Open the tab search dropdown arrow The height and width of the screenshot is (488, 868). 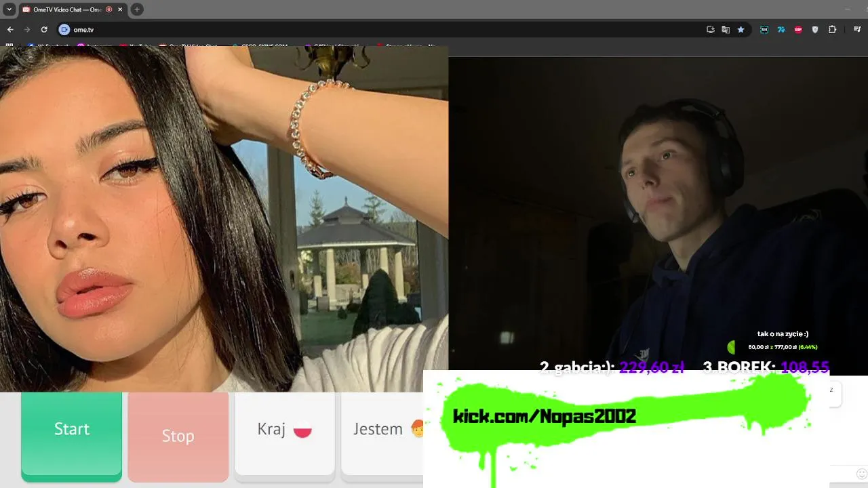point(9,9)
